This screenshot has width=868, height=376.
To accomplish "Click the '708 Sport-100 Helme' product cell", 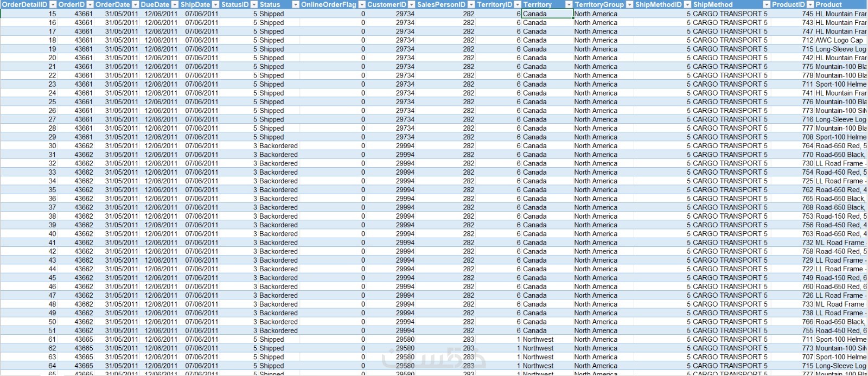I will [834, 137].
